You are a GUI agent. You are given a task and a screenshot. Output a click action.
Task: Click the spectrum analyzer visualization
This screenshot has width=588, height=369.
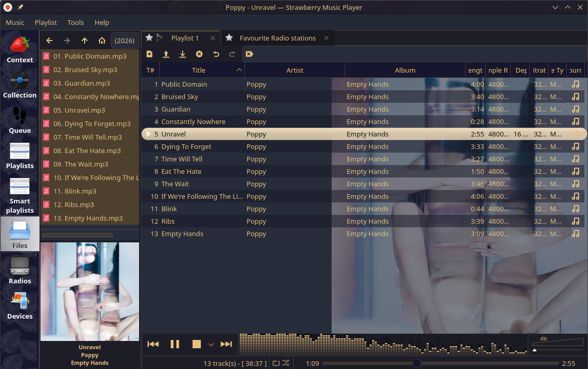(x=383, y=344)
